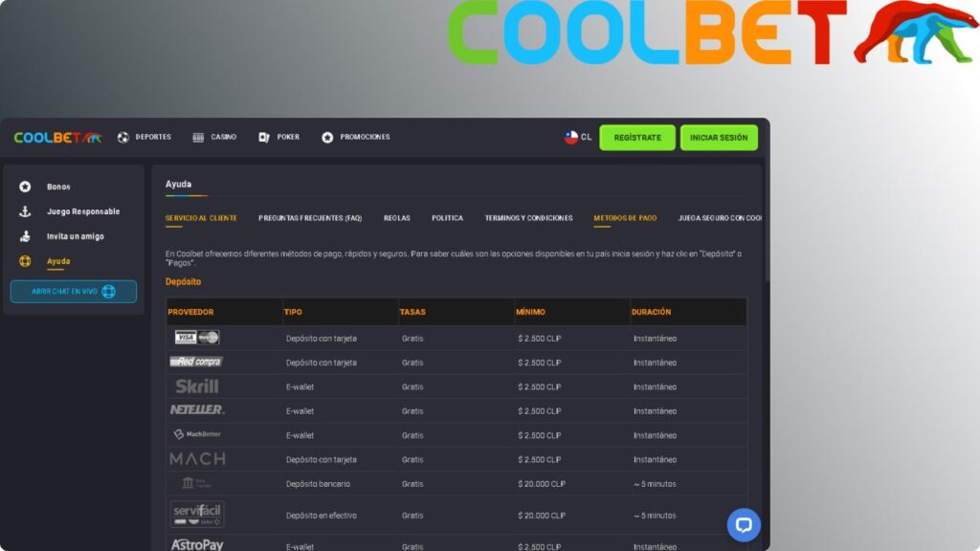Switch to the PREGUNTAS FRECUENTES (FAQ) tab

point(308,217)
